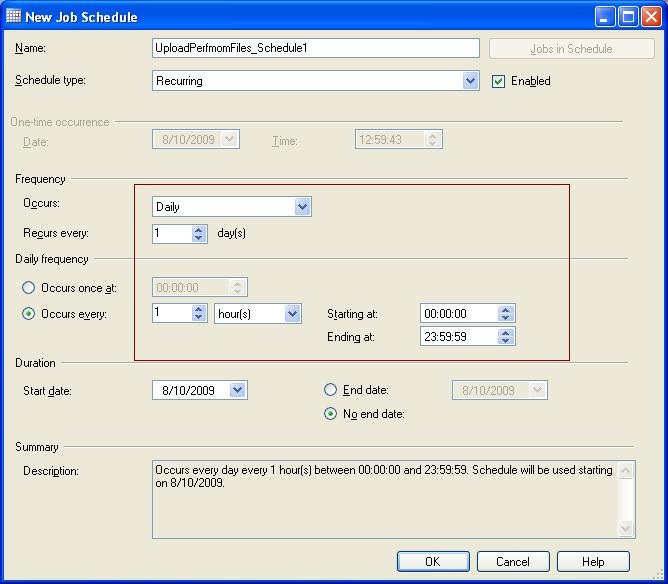Viewport: 668px width, 584px height.
Task: Click into the Name text field
Action: (x=315, y=48)
